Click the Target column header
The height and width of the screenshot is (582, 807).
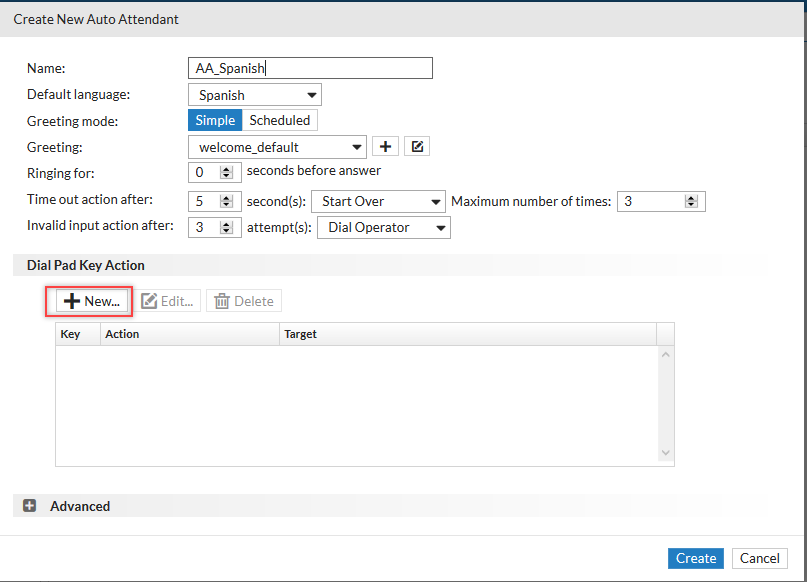[x=468, y=334]
